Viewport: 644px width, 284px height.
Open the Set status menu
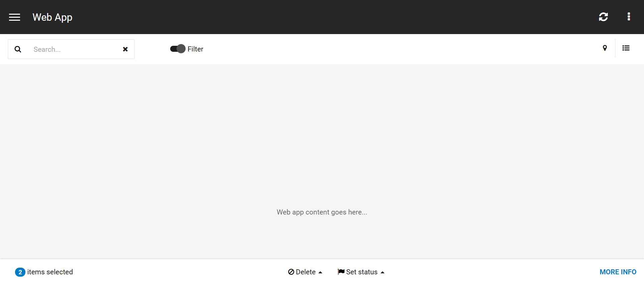(x=362, y=272)
